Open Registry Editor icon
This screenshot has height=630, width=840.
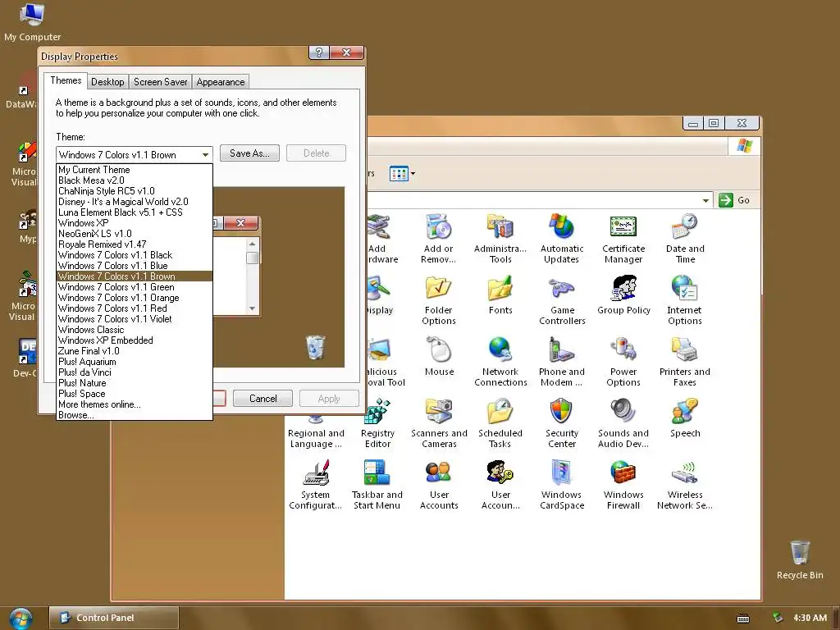(x=377, y=423)
